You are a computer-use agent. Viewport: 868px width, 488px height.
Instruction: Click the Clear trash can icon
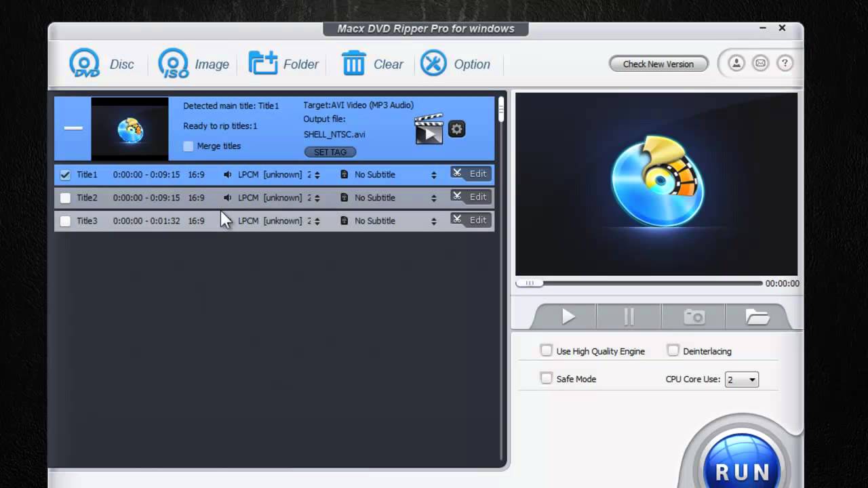353,63
